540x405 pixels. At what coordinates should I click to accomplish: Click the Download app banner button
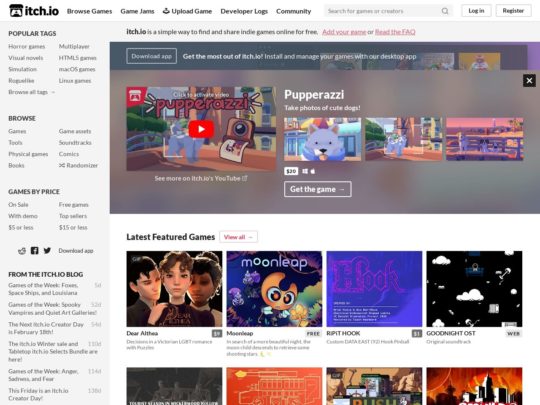click(152, 56)
